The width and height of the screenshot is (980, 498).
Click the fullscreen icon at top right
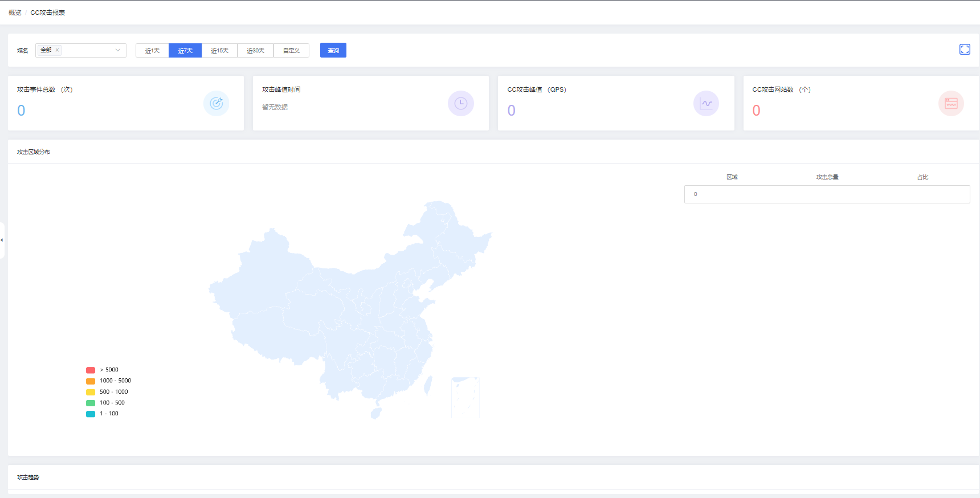(x=964, y=50)
